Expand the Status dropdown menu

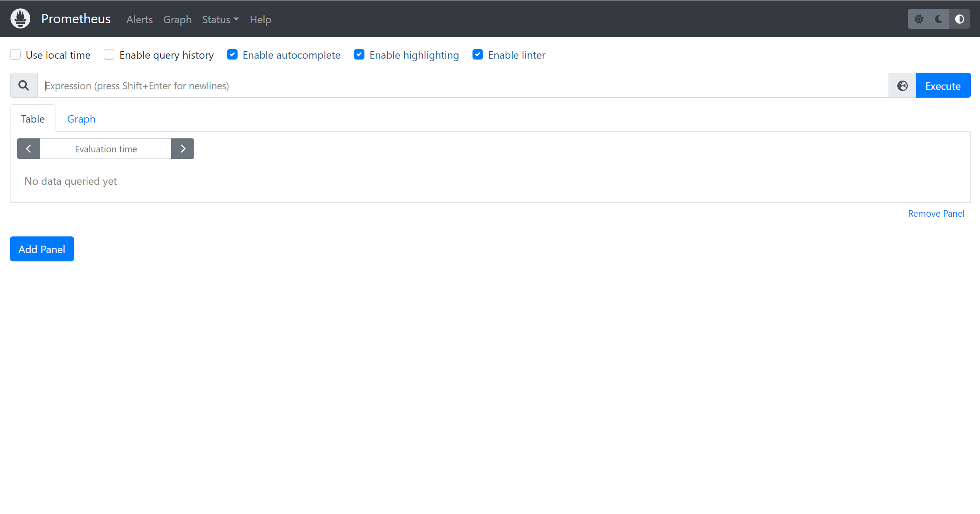pos(220,20)
